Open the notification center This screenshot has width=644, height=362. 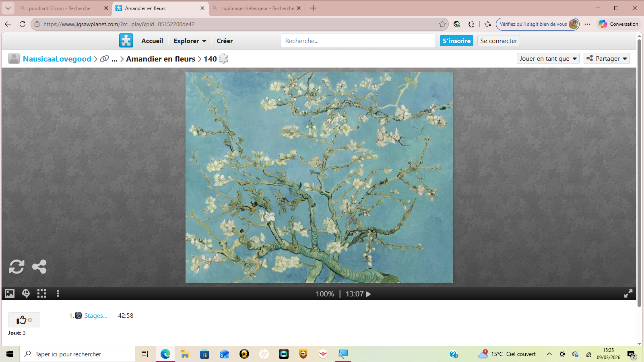631,354
